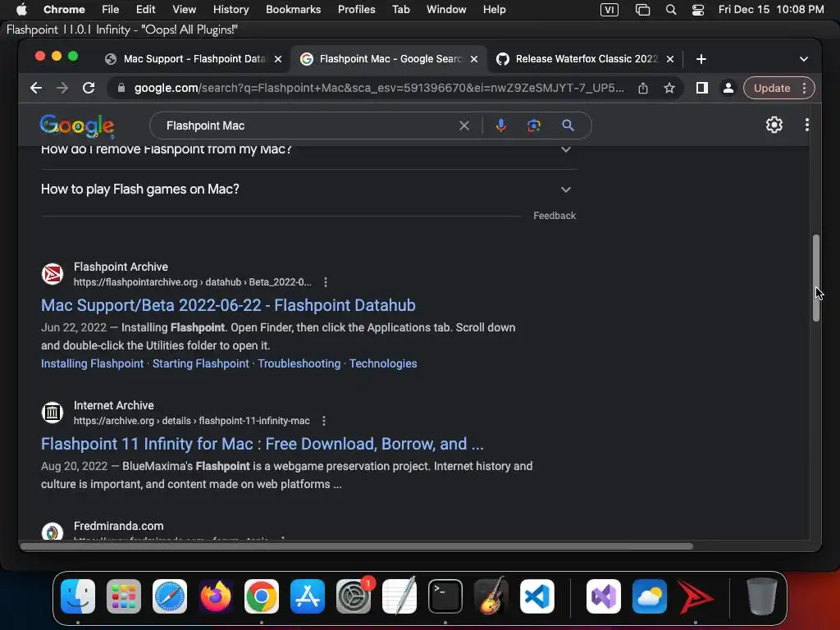The image size is (840, 630).
Task: Open Troubleshooting sitelink
Action: click(x=299, y=363)
